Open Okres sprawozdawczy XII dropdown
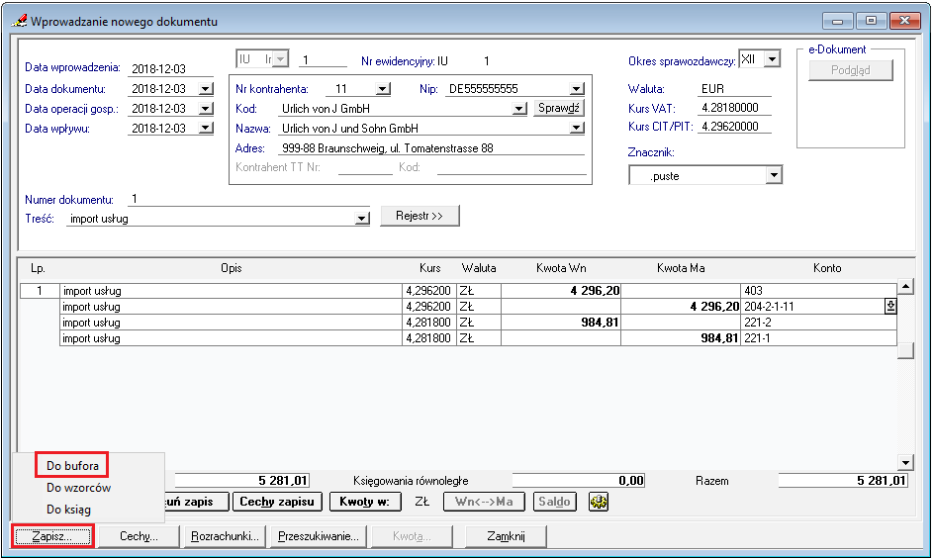Image resolution: width=934 pixels, height=560 pixels. click(772, 59)
